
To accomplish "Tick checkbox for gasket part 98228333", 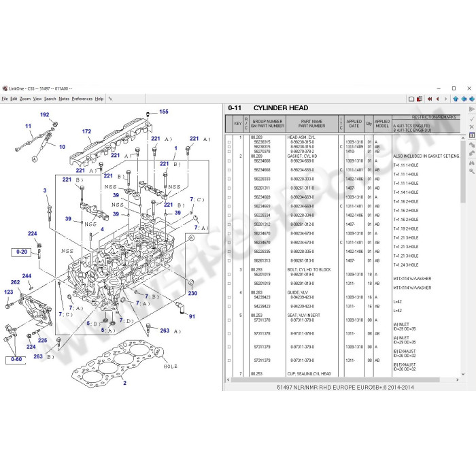I will pos(229,179).
